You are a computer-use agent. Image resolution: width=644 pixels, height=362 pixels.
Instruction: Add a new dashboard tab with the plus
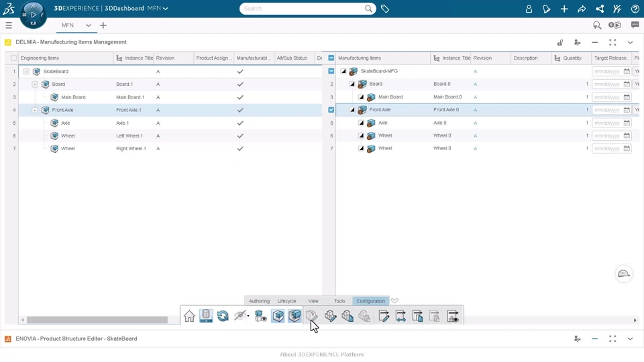[103, 25]
